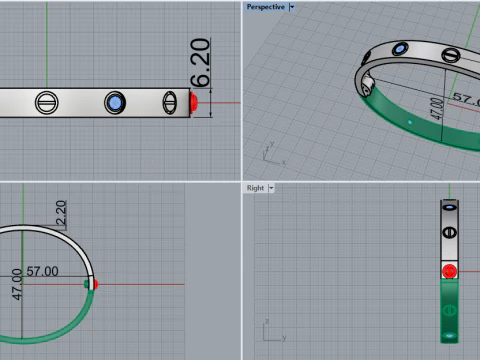Click the blue stone in Perspective viewport
The image size is (480, 360).
point(399,49)
